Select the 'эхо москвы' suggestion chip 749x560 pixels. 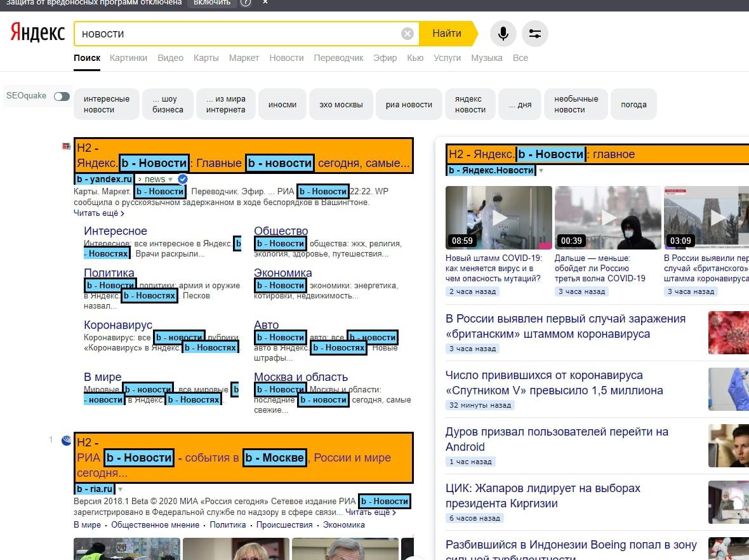pyautogui.click(x=341, y=104)
